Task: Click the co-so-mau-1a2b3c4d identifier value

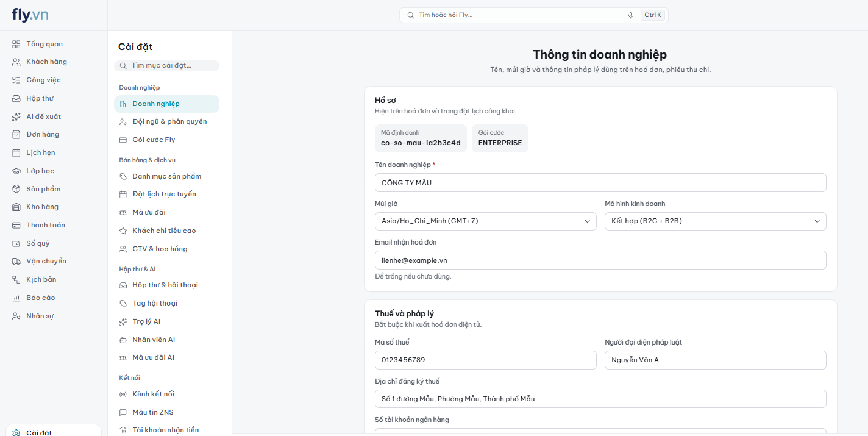Action: point(421,143)
